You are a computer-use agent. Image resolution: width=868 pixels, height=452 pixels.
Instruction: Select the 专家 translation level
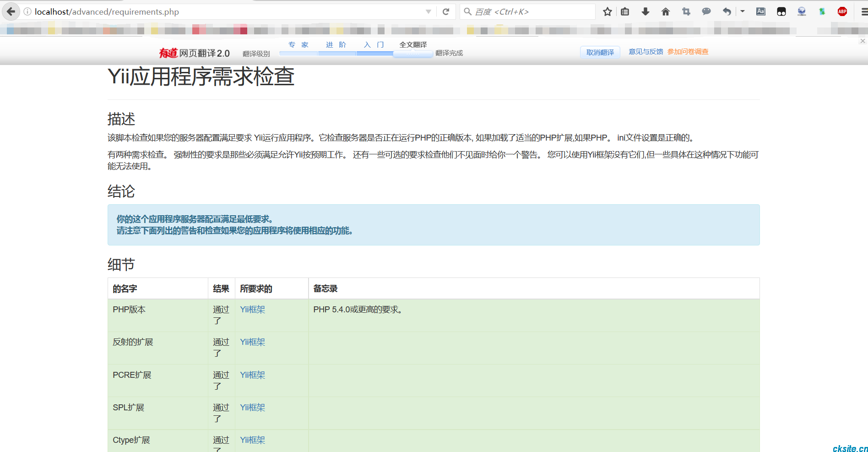tap(298, 45)
